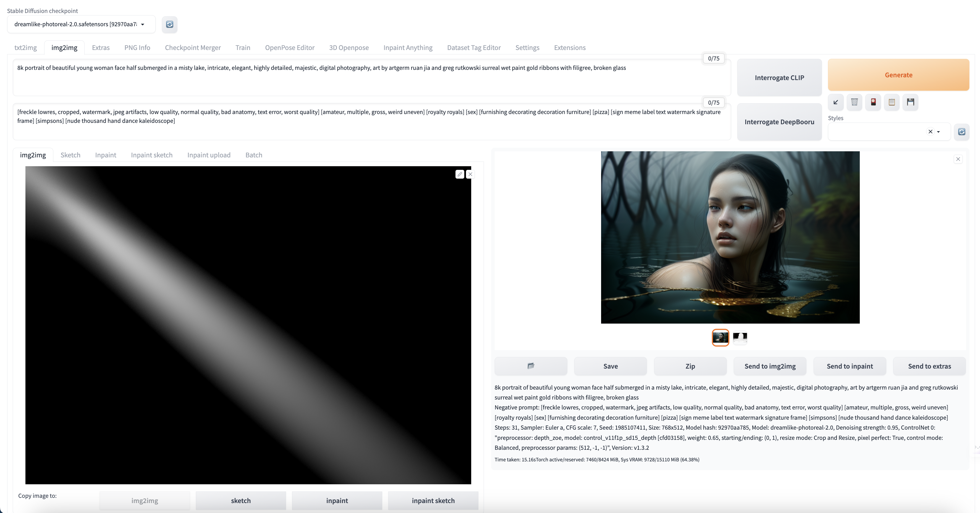Open the PNG Info tab
The width and height of the screenshot is (980, 513).
(x=137, y=47)
